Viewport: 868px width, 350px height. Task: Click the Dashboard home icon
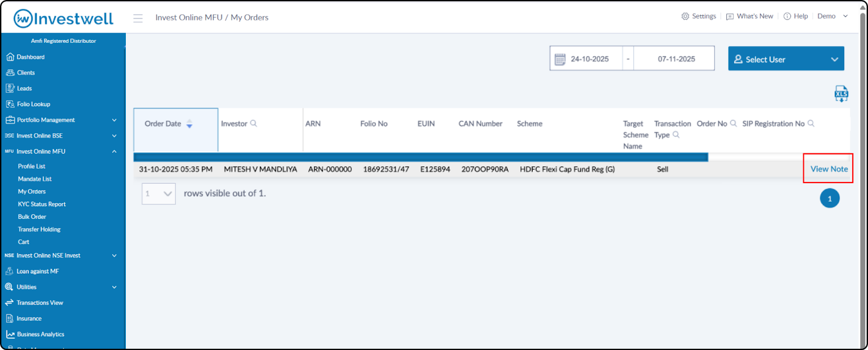coord(10,57)
